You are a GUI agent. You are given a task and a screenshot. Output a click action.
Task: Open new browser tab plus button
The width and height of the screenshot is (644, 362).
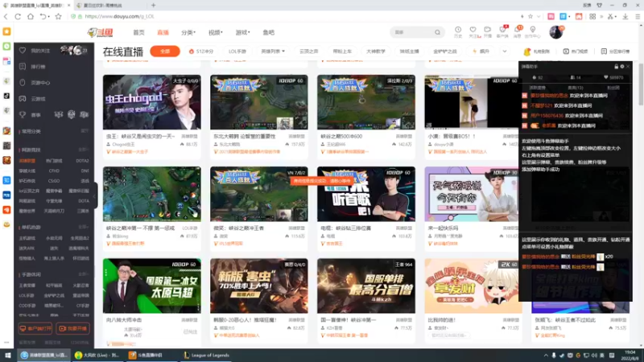(x=153, y=6)
